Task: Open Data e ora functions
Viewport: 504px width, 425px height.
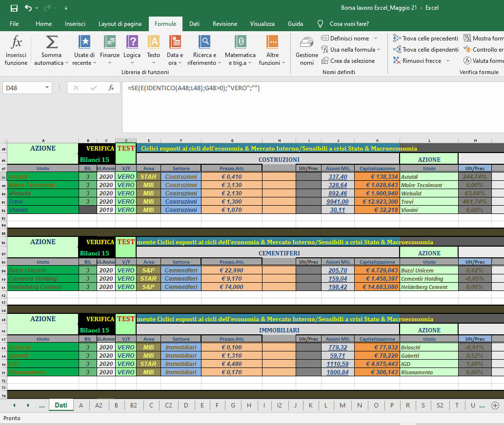Action: pos(175,50)
